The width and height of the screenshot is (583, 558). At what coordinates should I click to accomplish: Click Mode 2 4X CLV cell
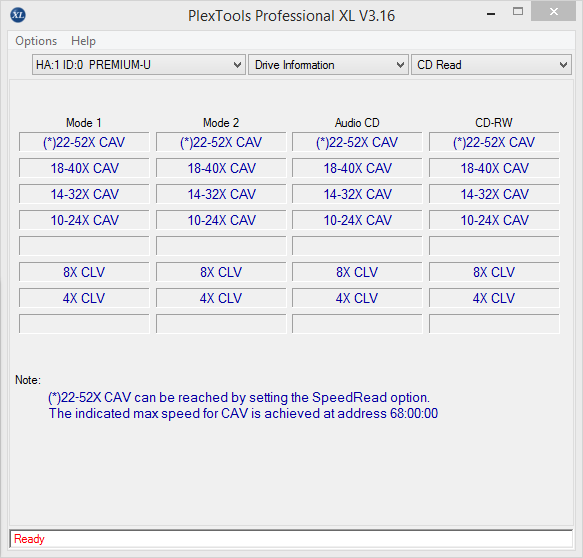221,298
